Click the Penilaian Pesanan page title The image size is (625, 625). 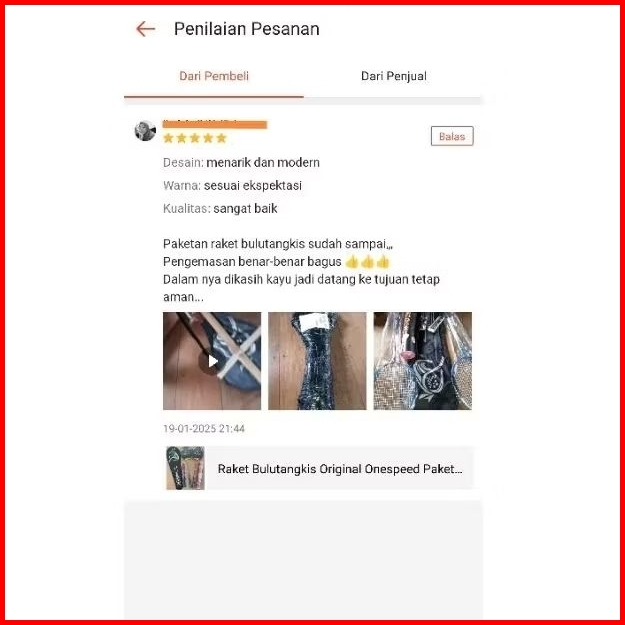coord(247,29)
